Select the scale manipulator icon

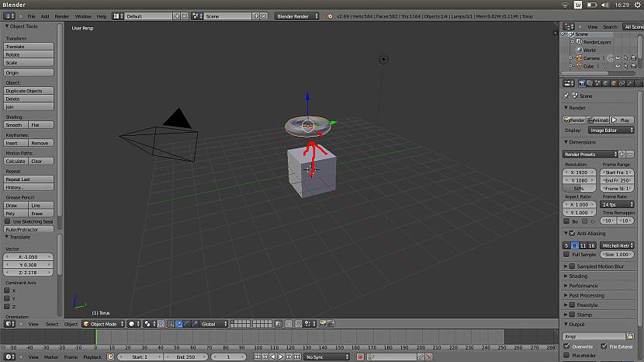[x=195, y=324]
